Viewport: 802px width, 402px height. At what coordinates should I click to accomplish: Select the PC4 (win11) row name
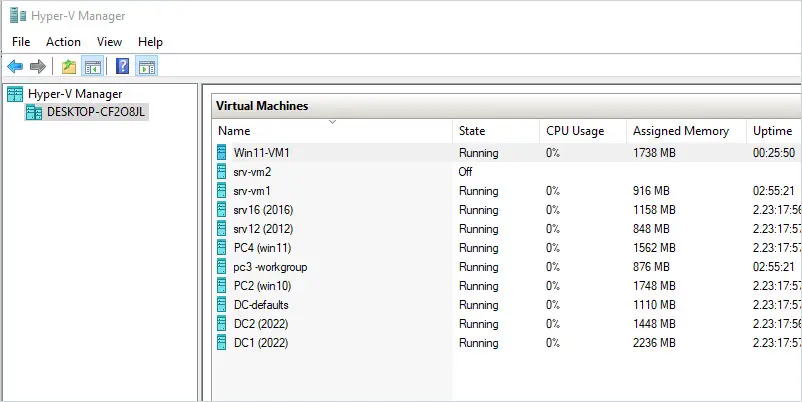[x=262, y=248]
